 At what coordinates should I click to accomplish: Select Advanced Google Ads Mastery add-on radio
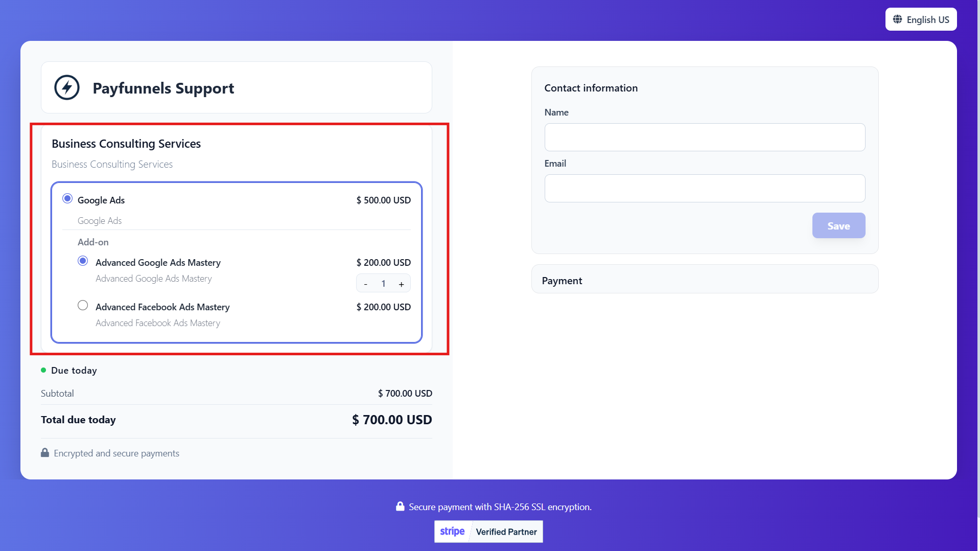(83, 261)
